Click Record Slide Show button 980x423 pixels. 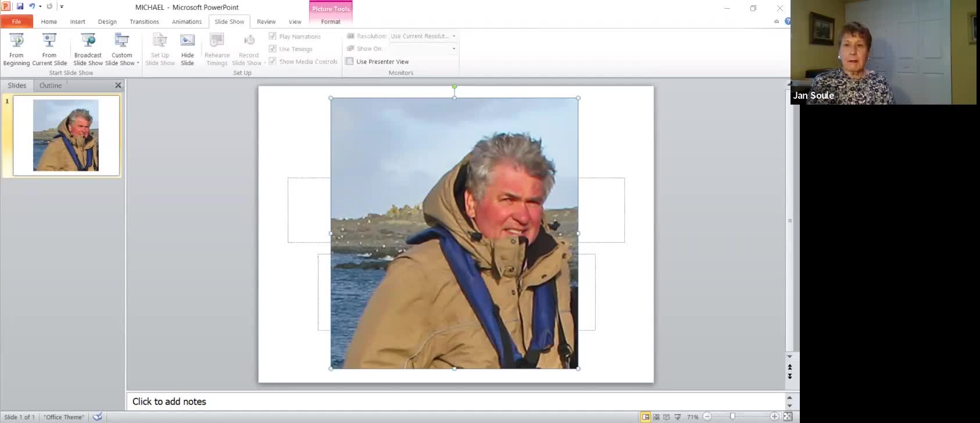[x=248, y=49]
